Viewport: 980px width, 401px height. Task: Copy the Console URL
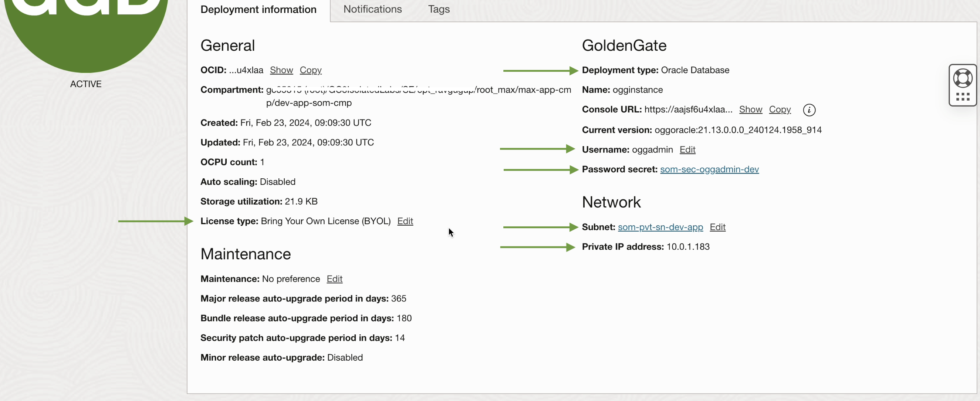[x=780, y=109]
